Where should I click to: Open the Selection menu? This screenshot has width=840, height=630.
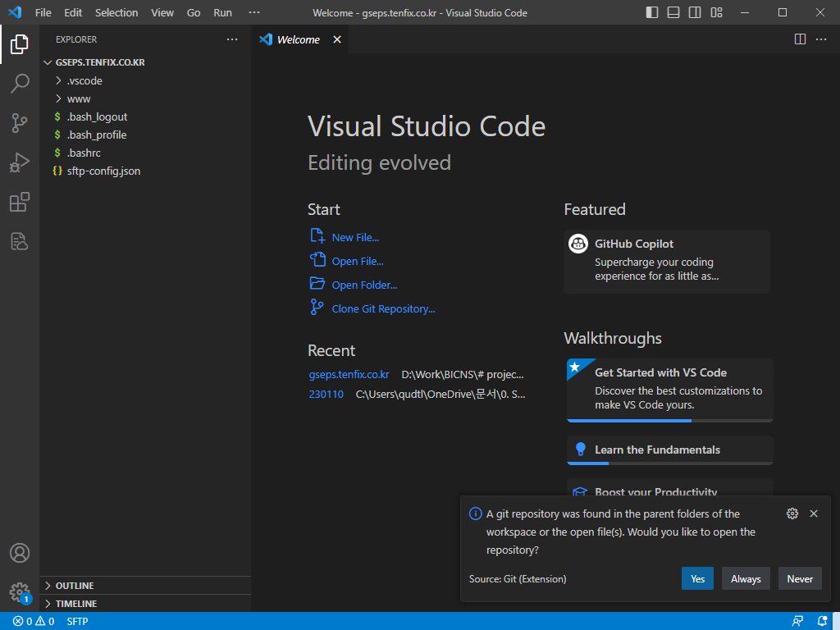click(x=116, y=12)
